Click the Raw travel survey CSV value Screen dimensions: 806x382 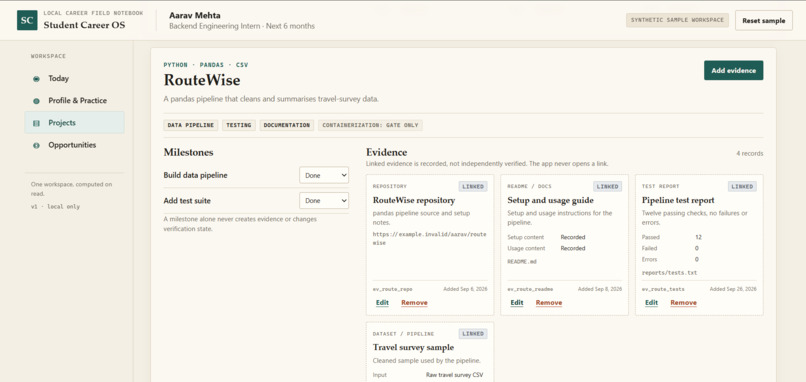[x=454, y=375]
